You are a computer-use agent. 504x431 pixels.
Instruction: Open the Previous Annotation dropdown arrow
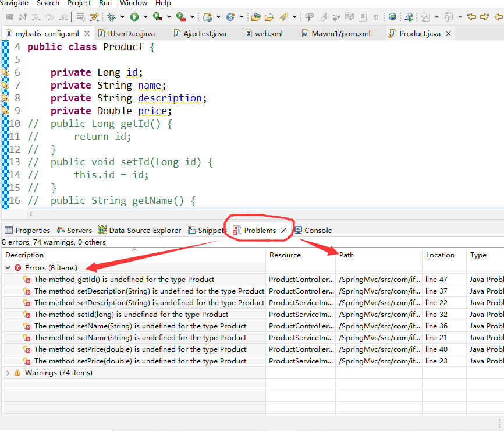pyautogui.click(x=460, y=17)
